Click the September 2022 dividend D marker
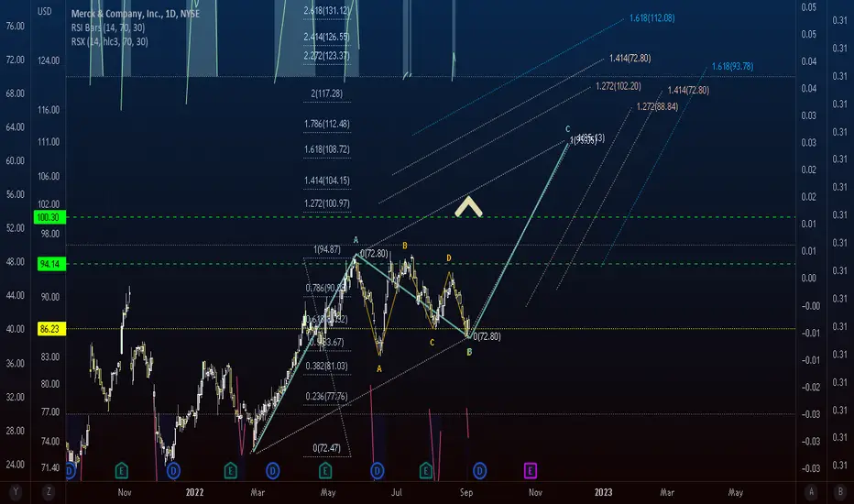The image size is (854, 504). coord(480,470)
